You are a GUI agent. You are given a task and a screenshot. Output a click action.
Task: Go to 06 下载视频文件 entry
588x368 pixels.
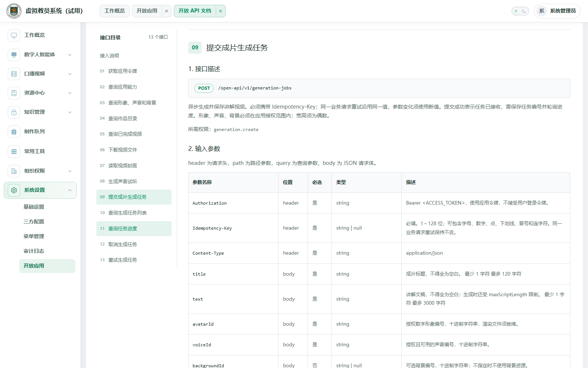[134, 150]
